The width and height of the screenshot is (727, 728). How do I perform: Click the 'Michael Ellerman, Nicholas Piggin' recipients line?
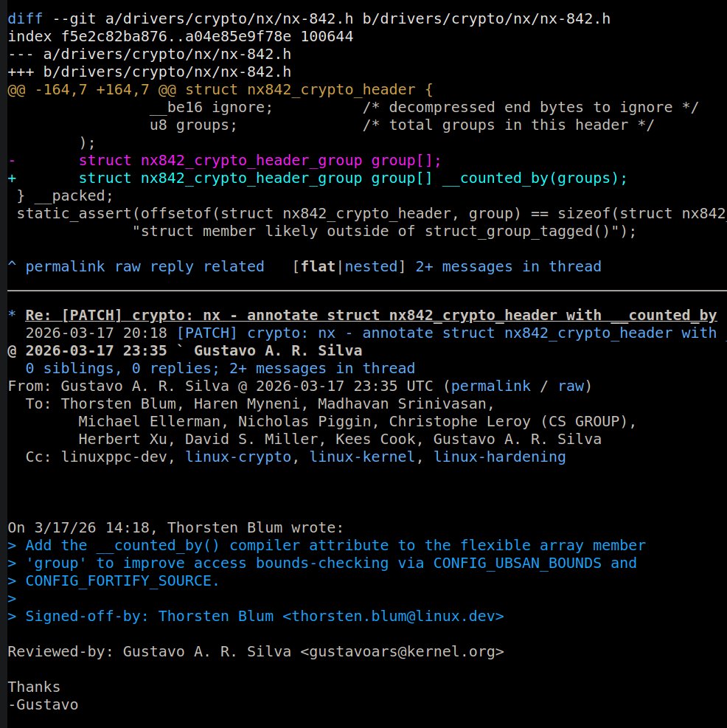pyautogui.click(x=358, y=422)
